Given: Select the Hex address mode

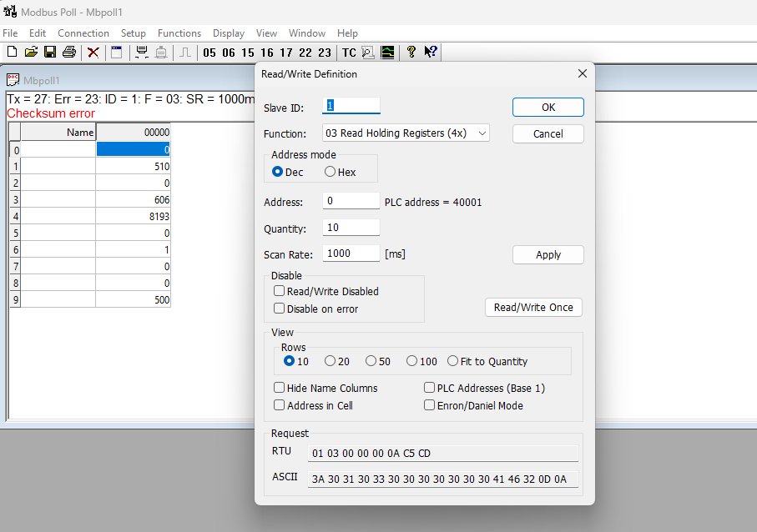Looking at the screenshot, I should [x=331, y=172].
